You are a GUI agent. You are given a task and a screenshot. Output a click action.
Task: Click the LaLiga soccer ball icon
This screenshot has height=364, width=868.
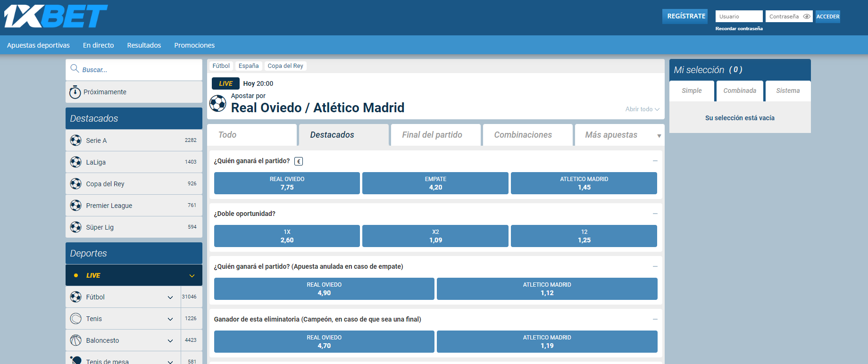pos(76,162)
